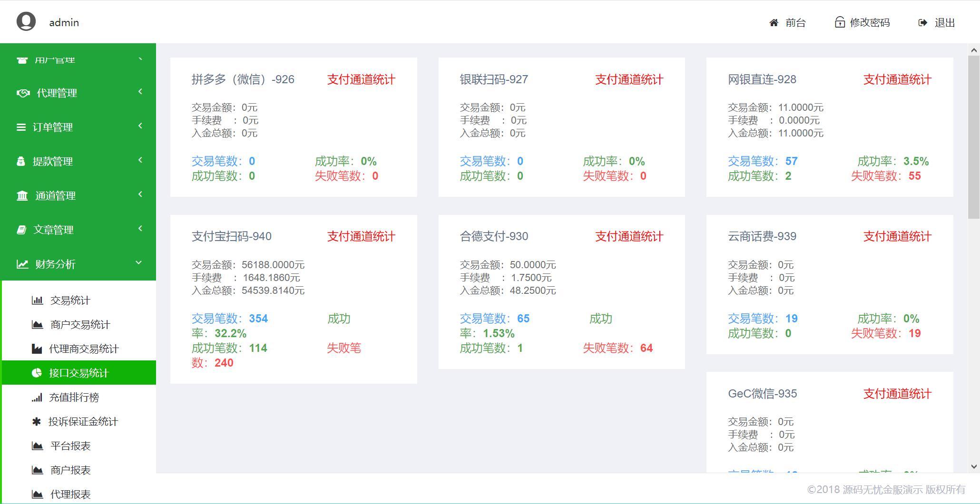Click the 前台 home icon
Screen dimensions: 980x504
pyautogui.click(x=773, y=22)
